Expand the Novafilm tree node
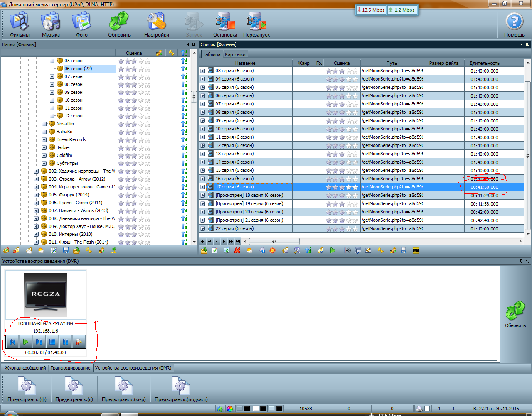This screenshot has height=416, width=532. coord(44,124)
